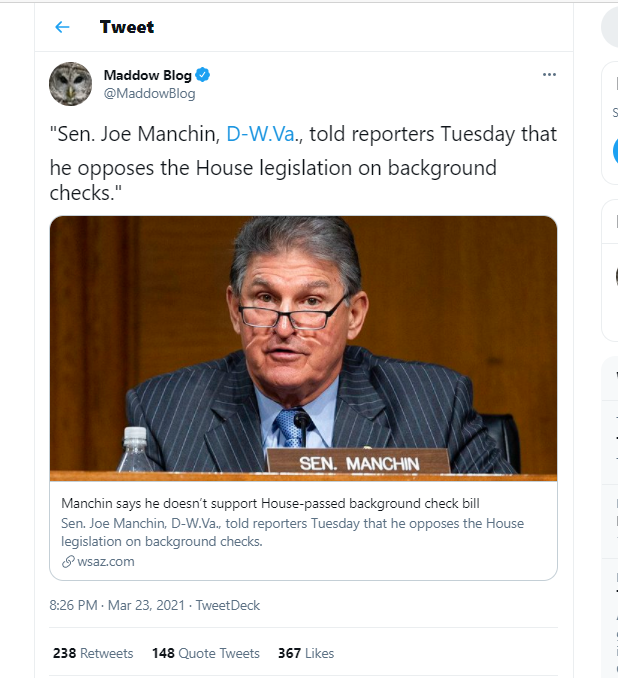Open the article description text in card

pyautogui.click(x=292, y=532)
